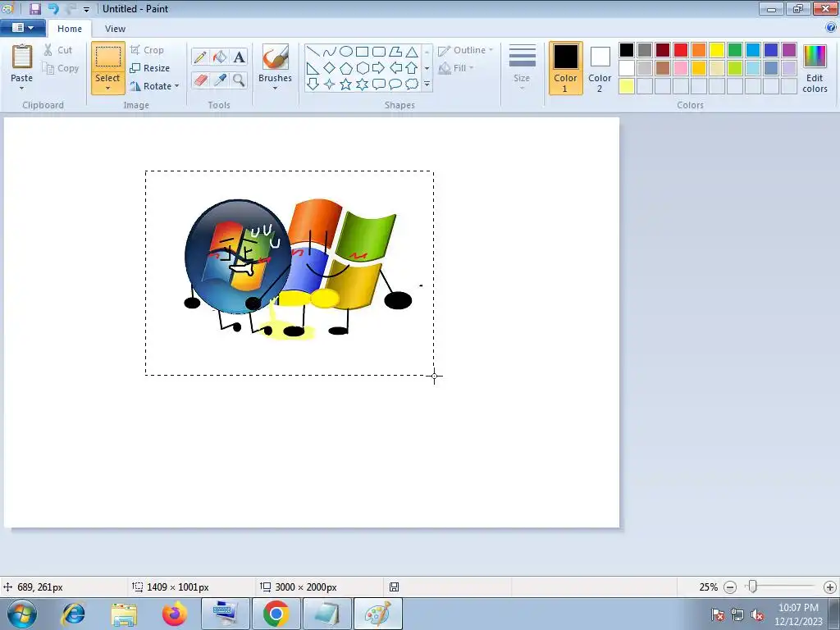
Task: Click the zoom slider handle
Action: (753, 587)
